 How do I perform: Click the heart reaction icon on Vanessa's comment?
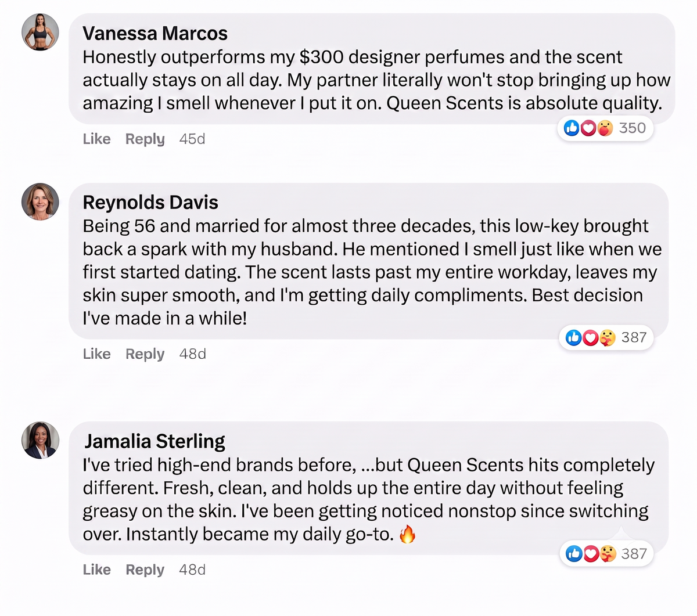pyautogui.click(x=588, y=128)
